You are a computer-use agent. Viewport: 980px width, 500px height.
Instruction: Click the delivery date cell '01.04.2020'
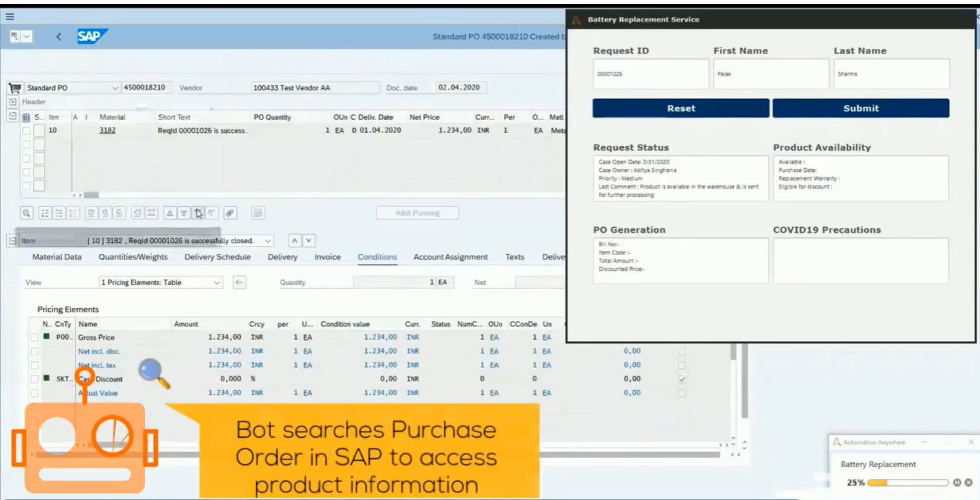(381, 131)
